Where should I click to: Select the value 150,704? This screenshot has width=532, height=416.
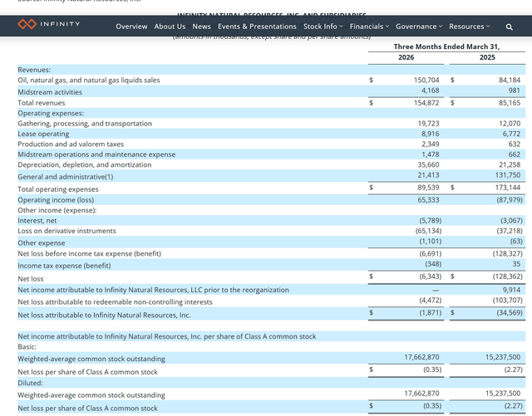point(426,80)
